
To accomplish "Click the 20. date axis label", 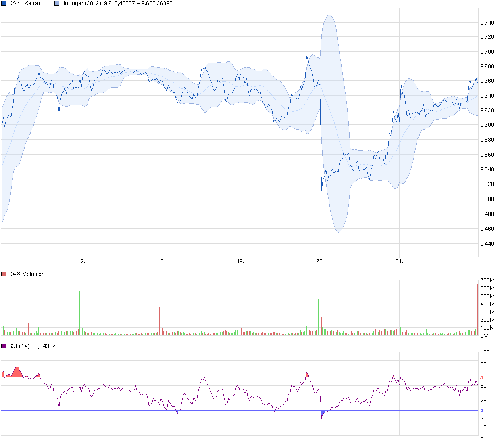I will click(320, 261).
